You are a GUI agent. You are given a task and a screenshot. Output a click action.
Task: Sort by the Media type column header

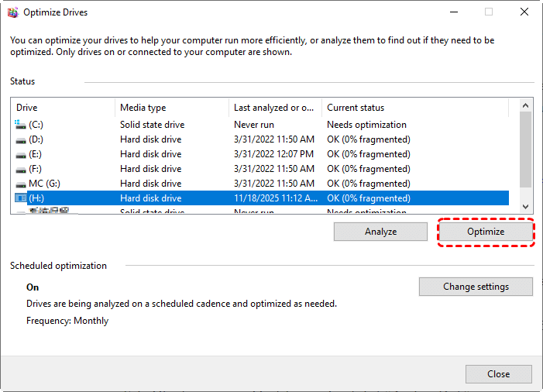[171, 108]
